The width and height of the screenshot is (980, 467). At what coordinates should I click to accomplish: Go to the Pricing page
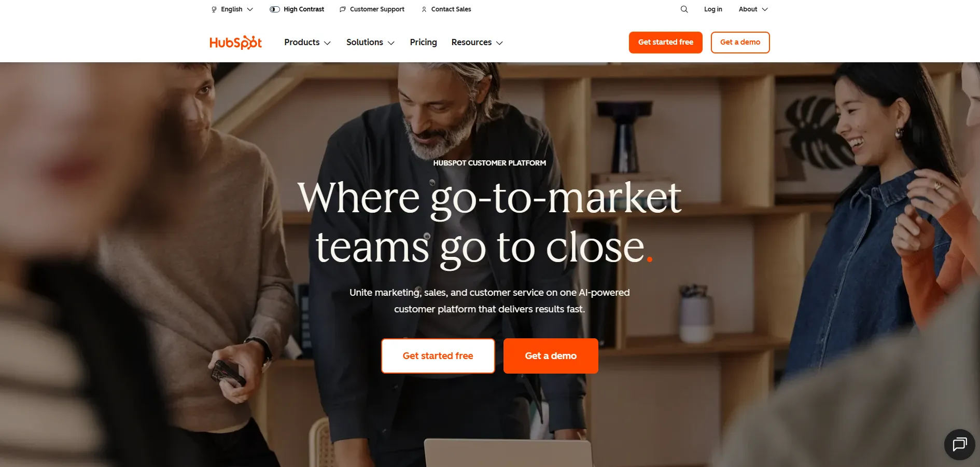tap(423, 43)
